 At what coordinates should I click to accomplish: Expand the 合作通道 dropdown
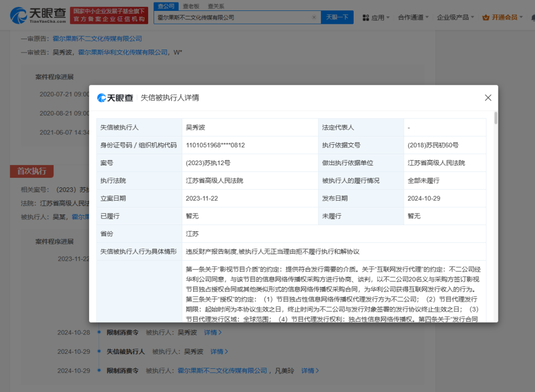[414, 17]
